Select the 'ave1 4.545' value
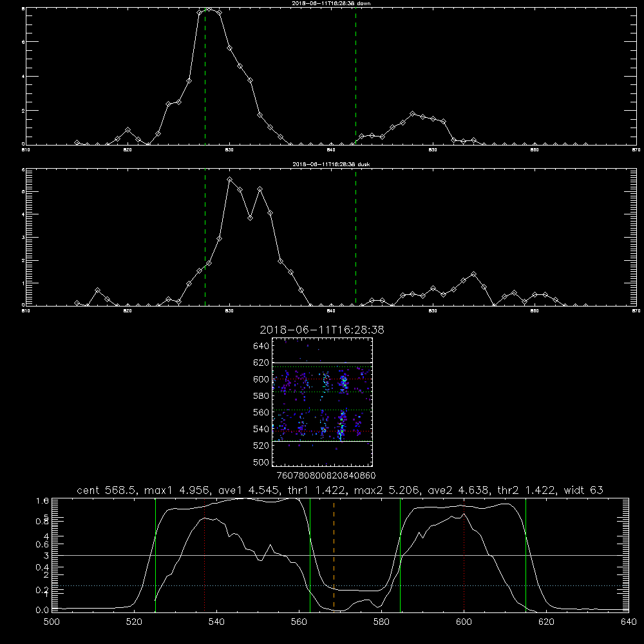The width and height of the screenshot is (644, 644). 249,490
